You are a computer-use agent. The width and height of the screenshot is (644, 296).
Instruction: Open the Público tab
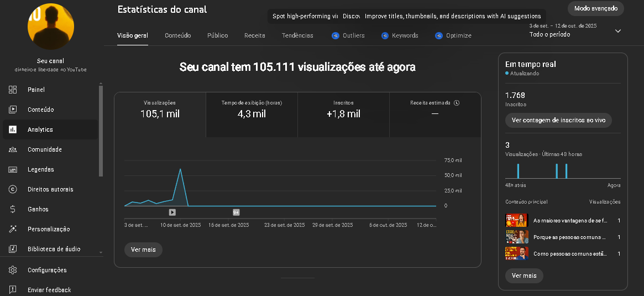point(218,36)
